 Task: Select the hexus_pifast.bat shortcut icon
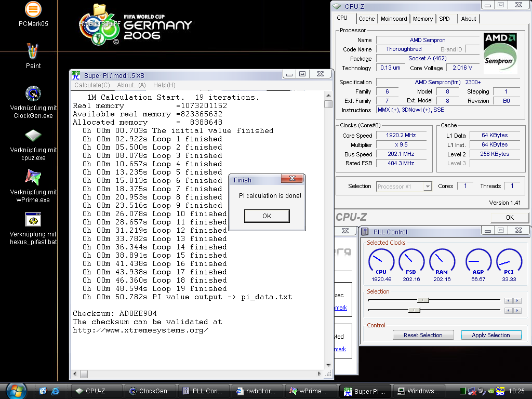(x=33, y=220)
